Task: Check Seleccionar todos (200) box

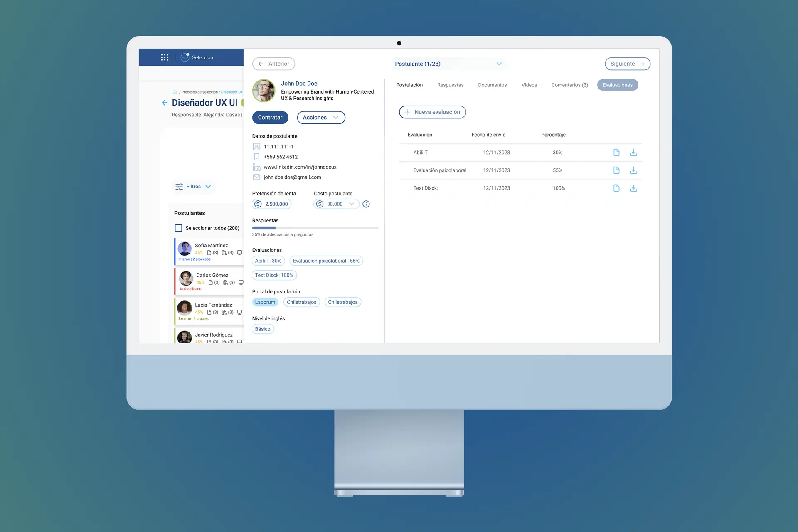Action: pos(178,228)
